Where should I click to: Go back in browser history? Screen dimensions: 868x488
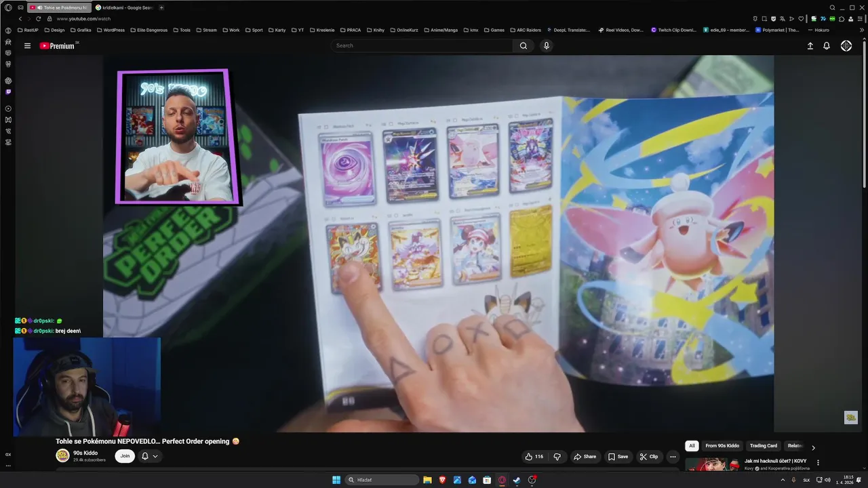(20, 18)
